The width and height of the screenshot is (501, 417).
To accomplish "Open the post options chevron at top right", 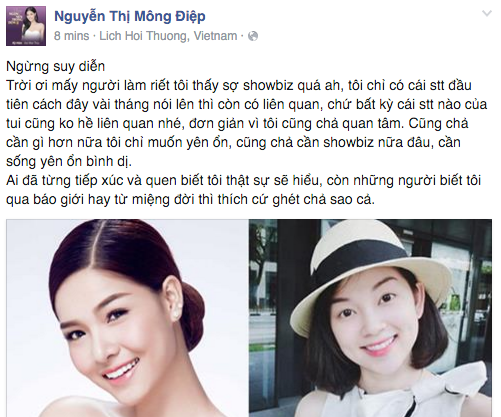I will 487,14.
